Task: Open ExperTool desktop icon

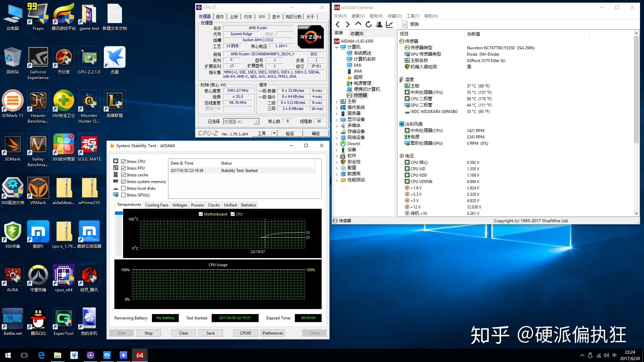Action: point(63,322)
